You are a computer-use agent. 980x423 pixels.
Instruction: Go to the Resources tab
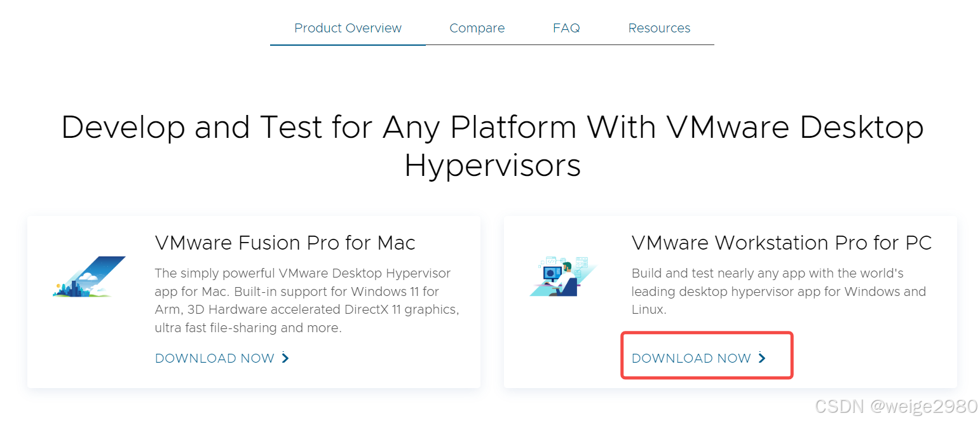tap(659, 28)
